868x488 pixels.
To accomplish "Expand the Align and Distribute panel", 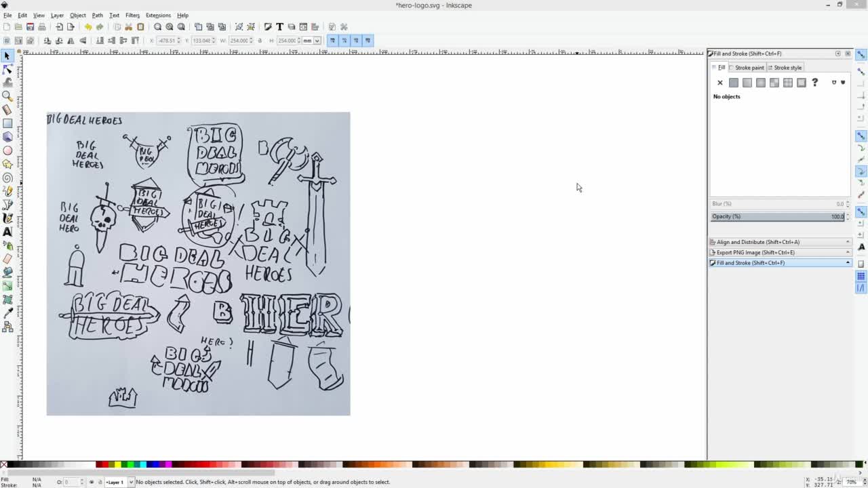I will click(780, 242).
